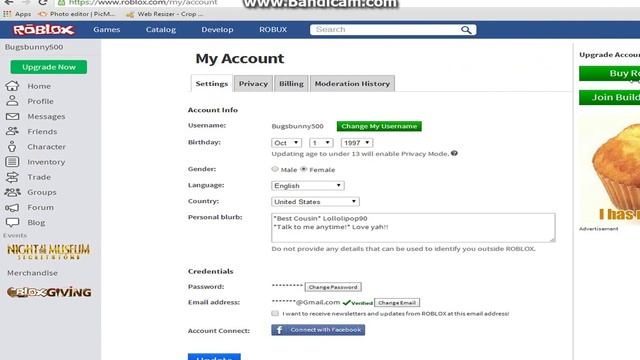Click the Join Builders Club button
640x360 pixels.
609,97
